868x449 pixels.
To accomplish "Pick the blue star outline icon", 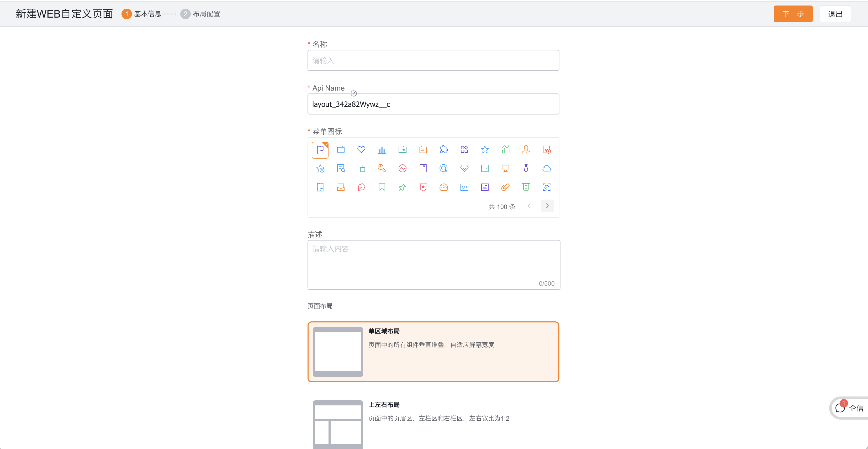I will point(485,150).
